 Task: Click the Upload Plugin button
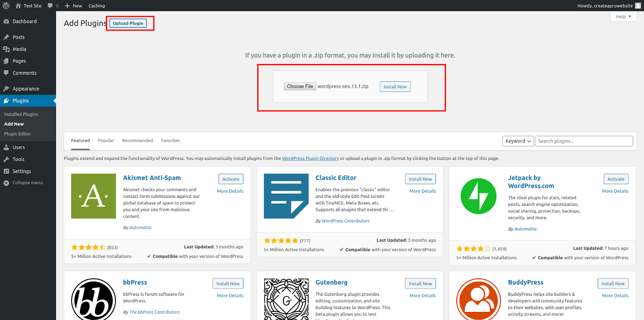coord(128,23)
